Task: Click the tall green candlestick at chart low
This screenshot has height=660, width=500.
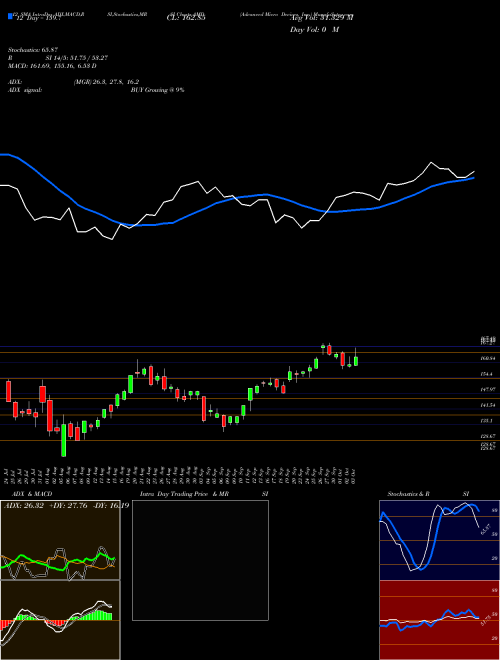Action: click(x=64, y=440)
